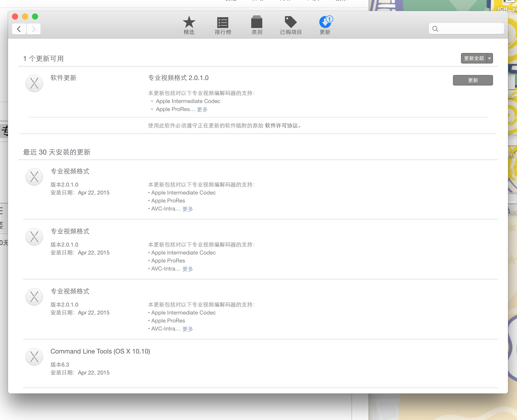Open the 已购项目 purchased tab
Image resolution: width=517 pixels, height=420 pixels.
pyautogui.click(x=291, y=25)
